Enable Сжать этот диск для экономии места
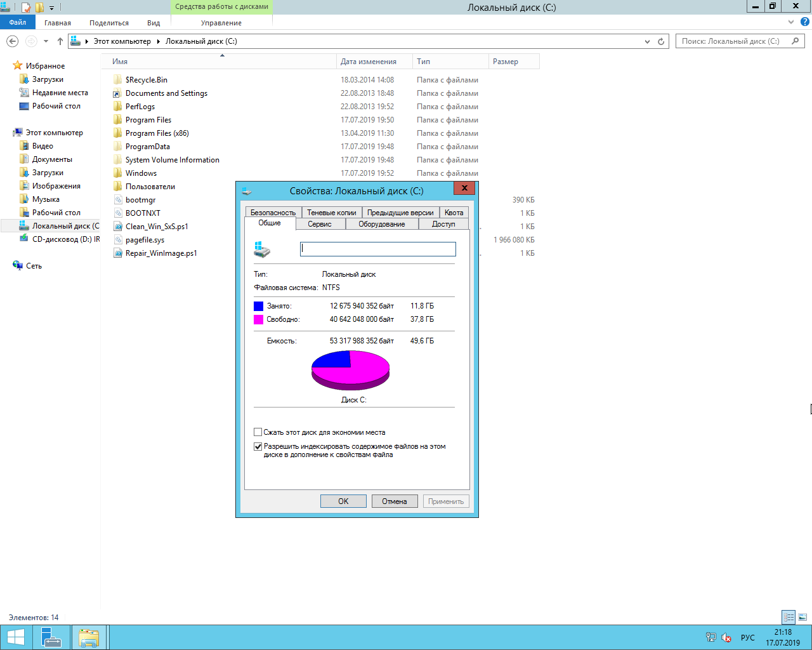 (258, 432)
